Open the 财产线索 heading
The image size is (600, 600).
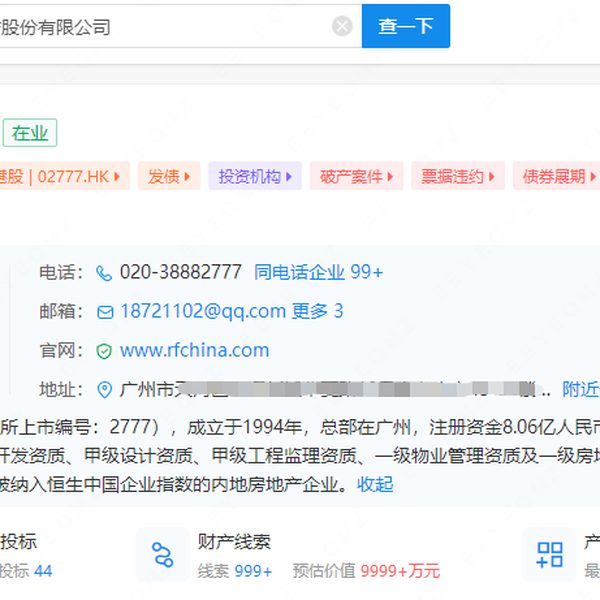[234, 541]
